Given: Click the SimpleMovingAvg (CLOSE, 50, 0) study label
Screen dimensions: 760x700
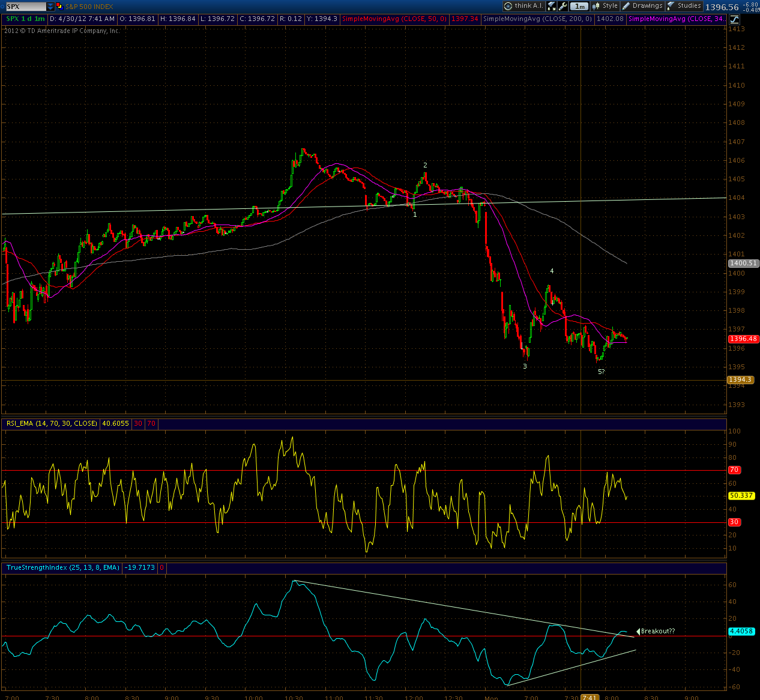Looking at the screenshot, I should [394, 19].
